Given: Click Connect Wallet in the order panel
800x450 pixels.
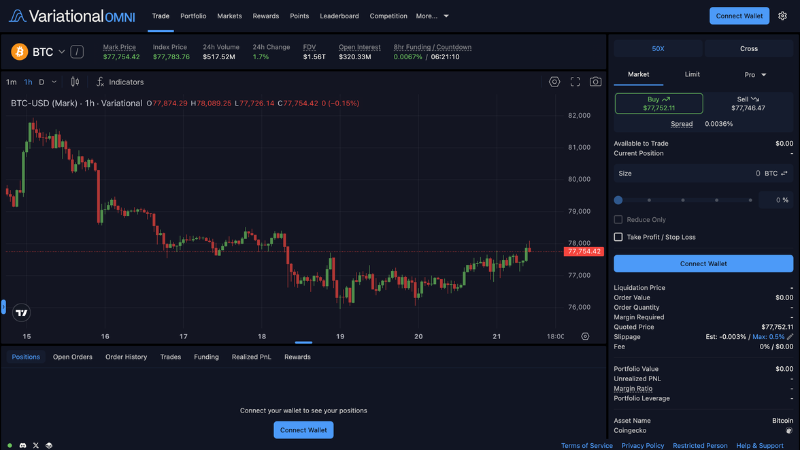Looking at the screenshot, I should point(703,264).
